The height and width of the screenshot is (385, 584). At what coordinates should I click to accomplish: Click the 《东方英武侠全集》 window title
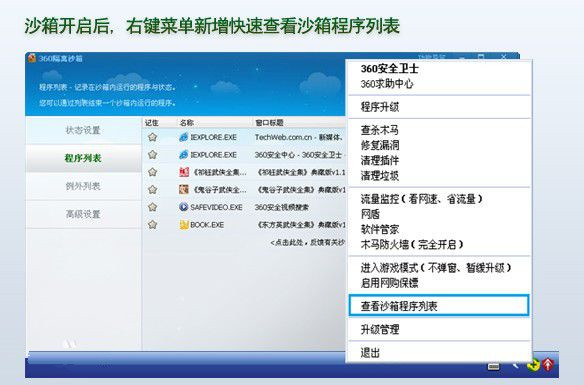click(x=301, y=225)
